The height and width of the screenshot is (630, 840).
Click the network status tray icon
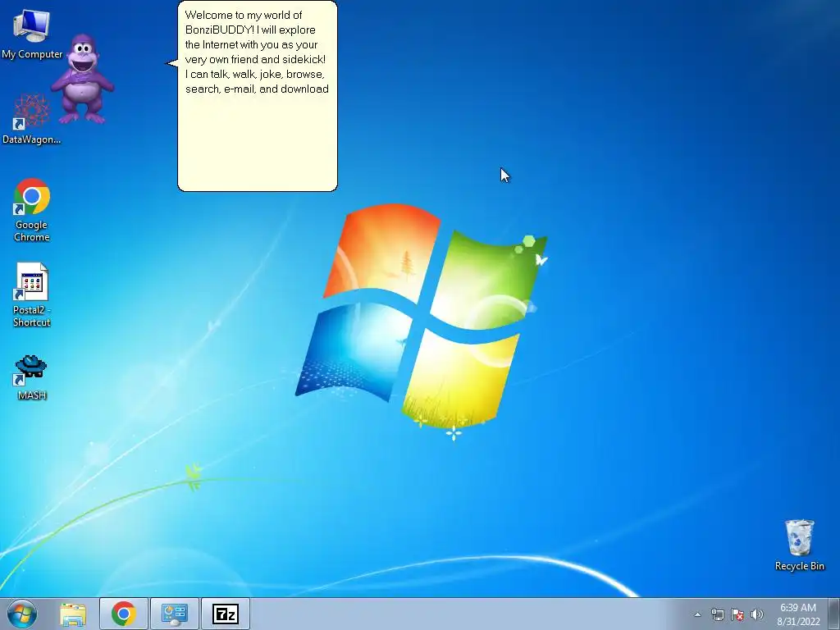pyautogui.click(x=717, y=614)
